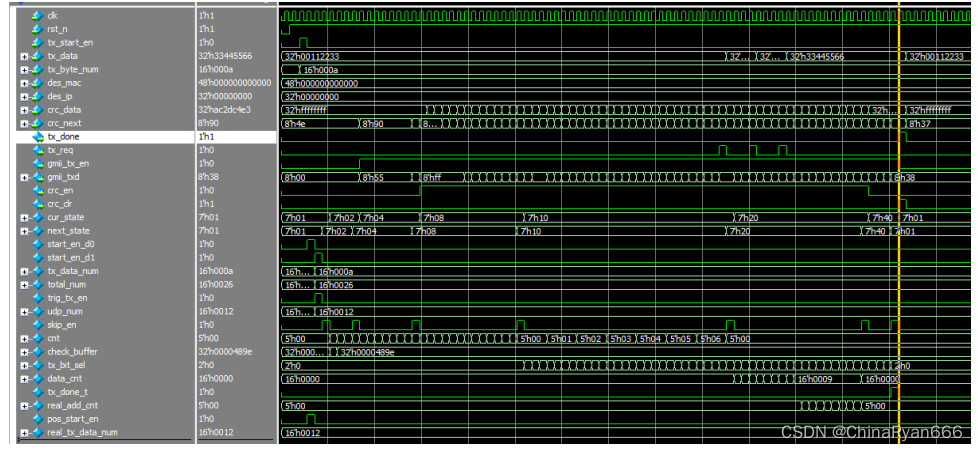Click value 32'hac2dc4e3 in the value column
Screen dimensions: 978x452
tap(225, 110)
